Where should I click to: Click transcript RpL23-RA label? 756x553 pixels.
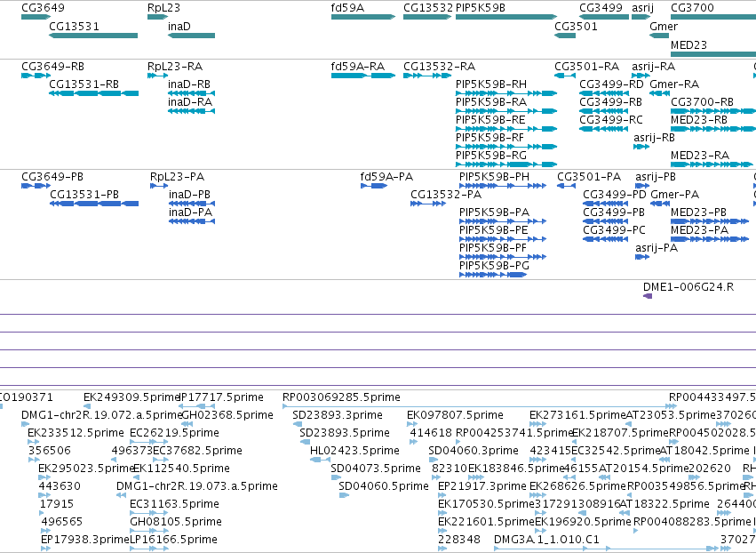click(x=175, y=67)
